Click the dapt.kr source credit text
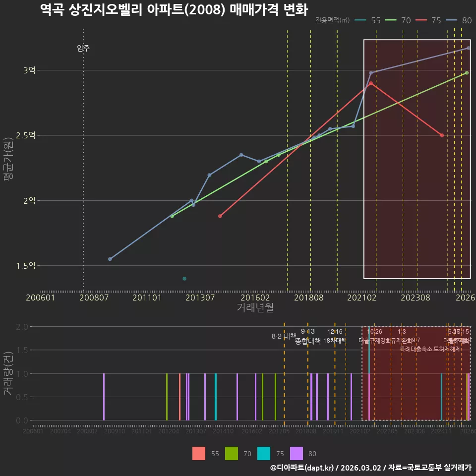The width and height of the screenshot is (476, 476). (371, 468)
